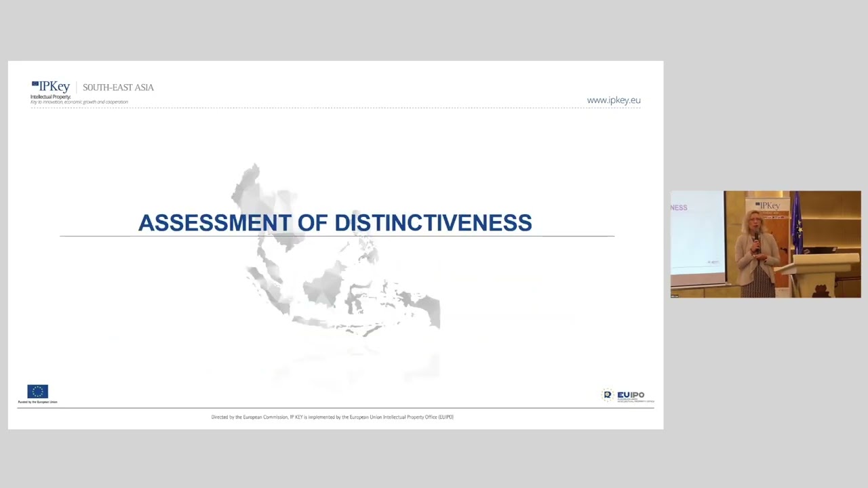The width and height of the screenshot is (868, 488).
Task: Click the 'Funded by the European Union' caption
Action: pos(38,402)
